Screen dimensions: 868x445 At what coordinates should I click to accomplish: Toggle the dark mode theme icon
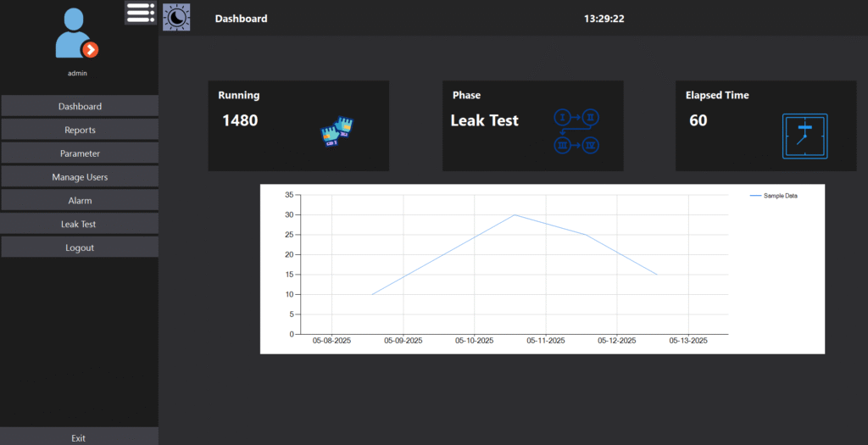[x=176, y=18]
